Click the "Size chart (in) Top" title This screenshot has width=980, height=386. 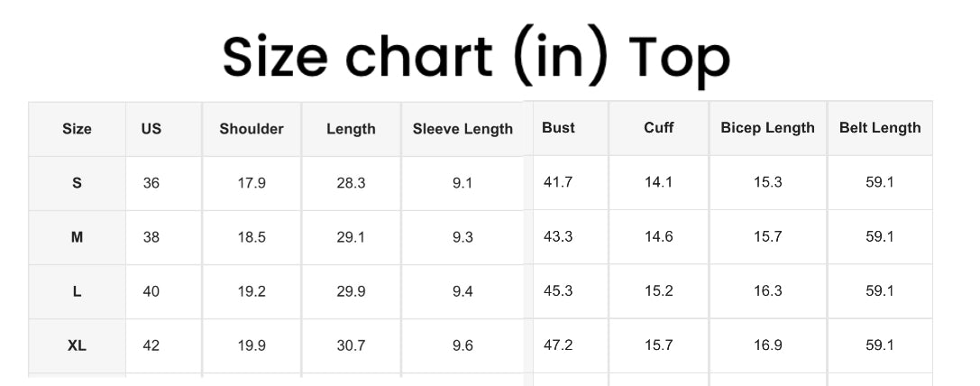(475, 56)
